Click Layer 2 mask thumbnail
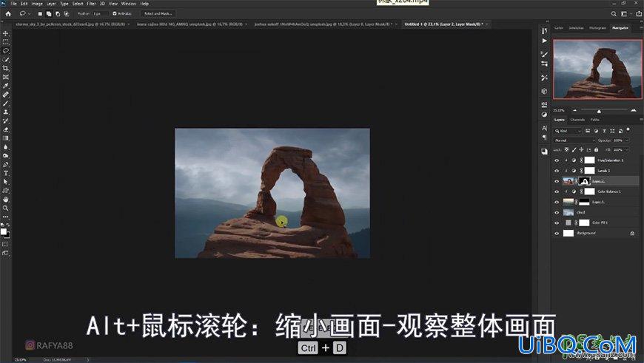 [x=584, y=181]
